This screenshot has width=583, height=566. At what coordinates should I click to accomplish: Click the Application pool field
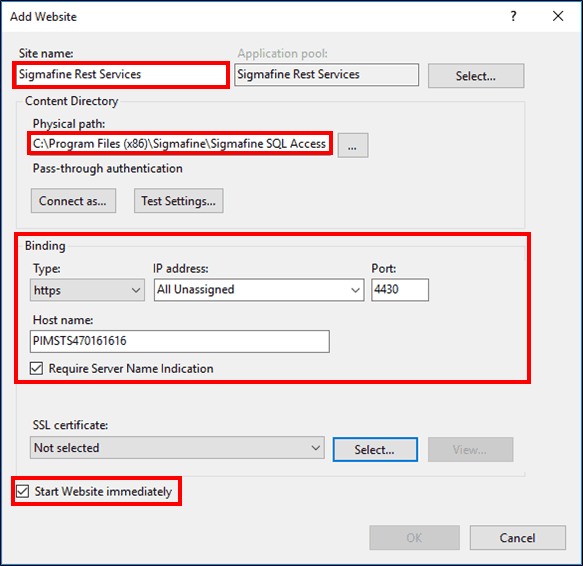click(326, 75)
